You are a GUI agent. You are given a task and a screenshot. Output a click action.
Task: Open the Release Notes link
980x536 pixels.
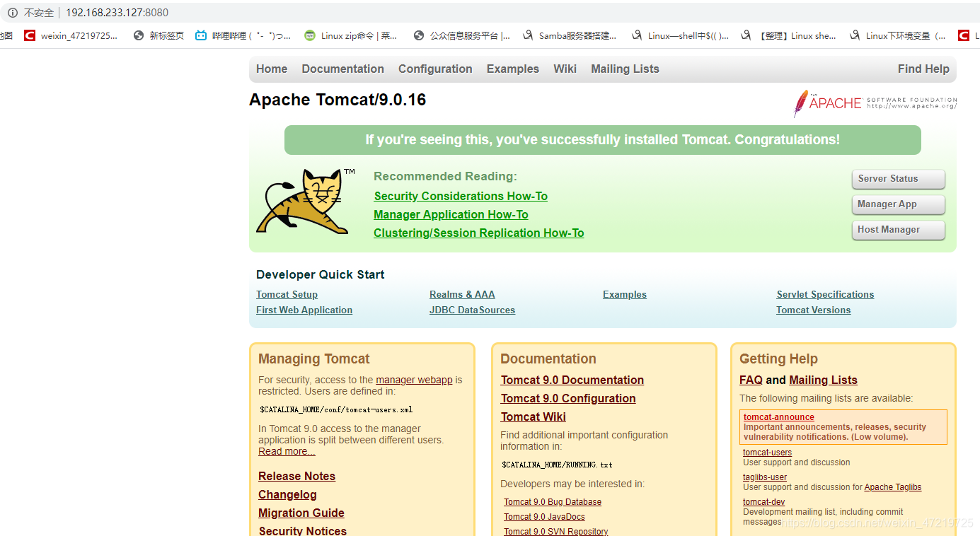pos(296,476)
